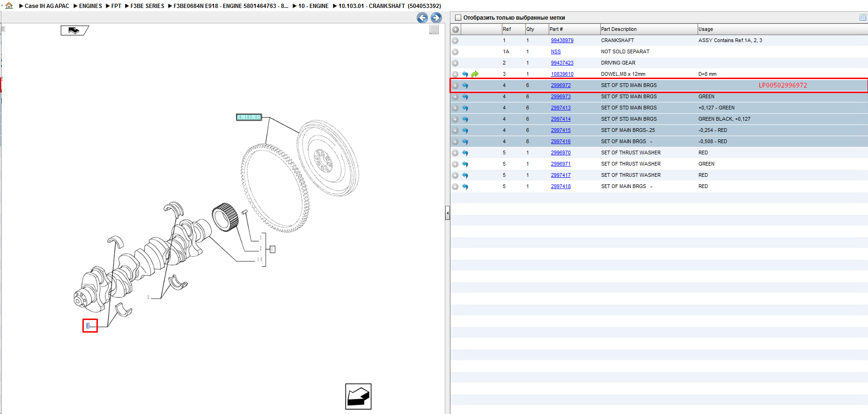Image resolution: width=868 pixels, height=414 pixels.
Task: Go to the home page icon
Action: click(x=9, y=6)
